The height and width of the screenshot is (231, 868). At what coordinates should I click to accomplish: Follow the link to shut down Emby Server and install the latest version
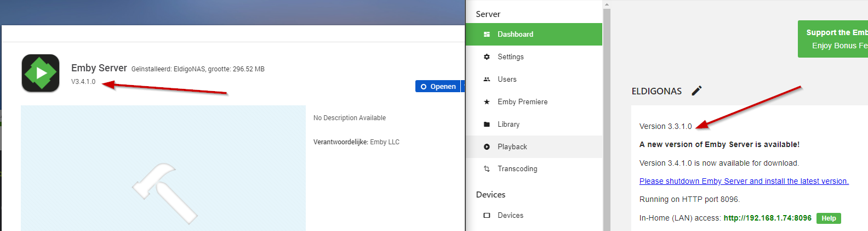pyautogui.click(x=744, y=181)
